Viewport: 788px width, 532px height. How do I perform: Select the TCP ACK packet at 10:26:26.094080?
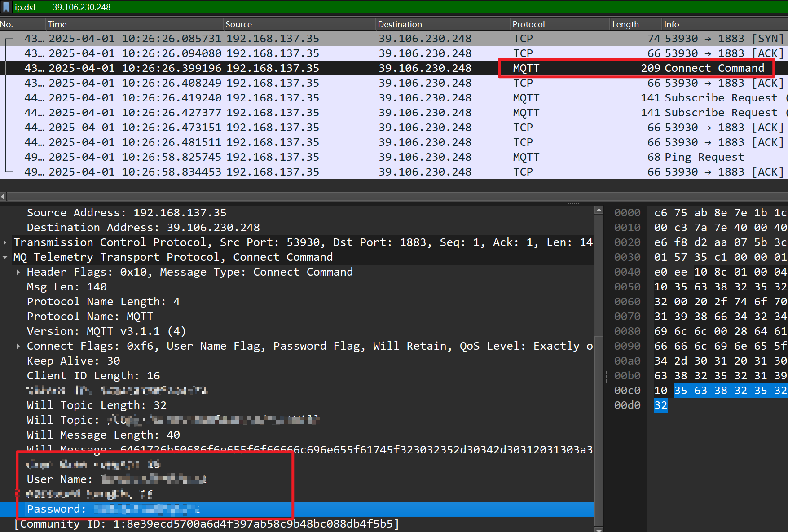[394, 53]
